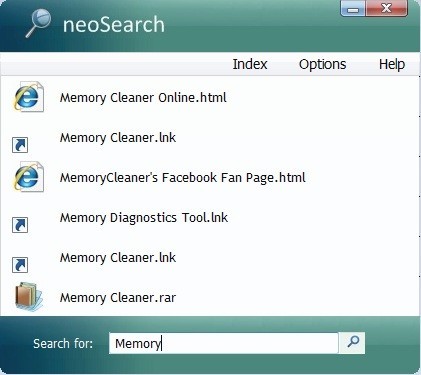Select Memory Diagnostics Tool.lnk result
421x375 pixels.
(144, 218)
